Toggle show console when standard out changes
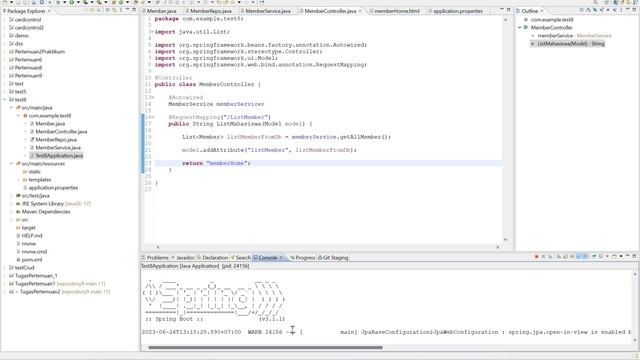 click(x=579, y=257)
